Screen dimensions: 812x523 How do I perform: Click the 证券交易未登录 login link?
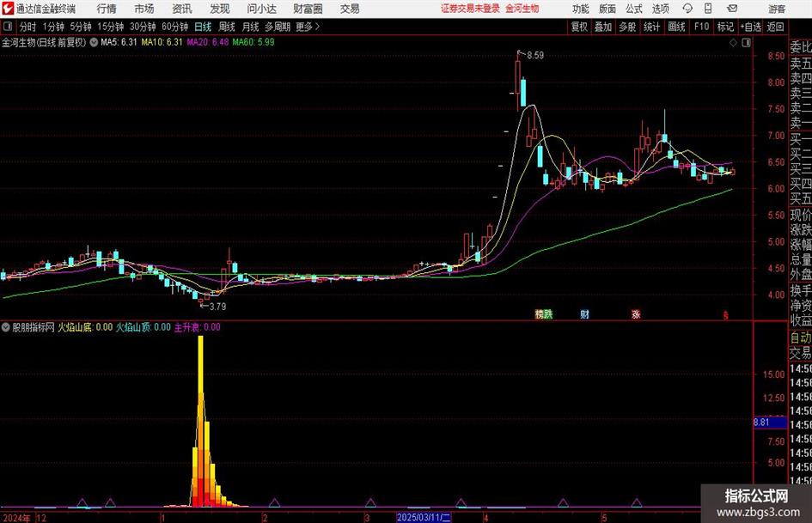(470, 9)
